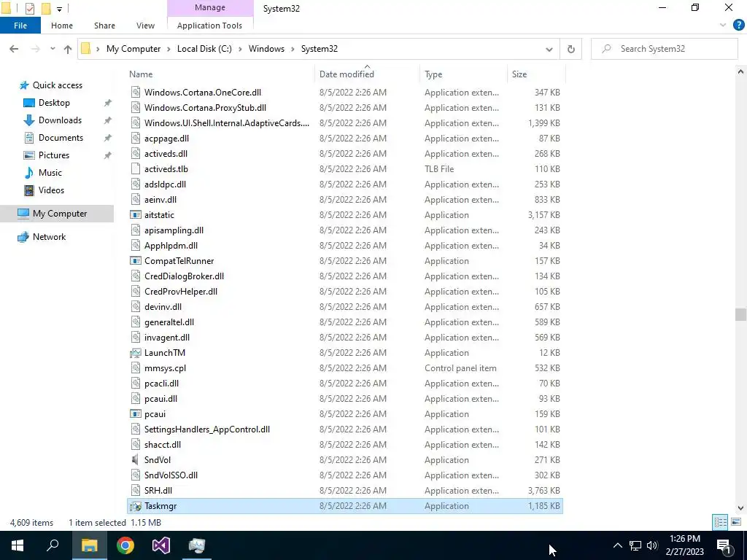The width and height of the screenshot is (747, 560).
Task: Click the aitstatic application icon
Action: point(136,215)
